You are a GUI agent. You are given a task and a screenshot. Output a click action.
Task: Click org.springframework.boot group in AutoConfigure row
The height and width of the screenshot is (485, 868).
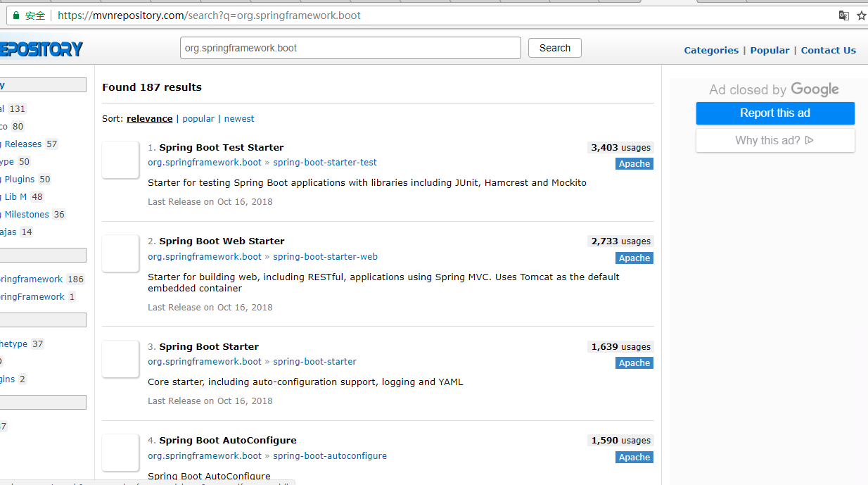click(x=205, y=456)
